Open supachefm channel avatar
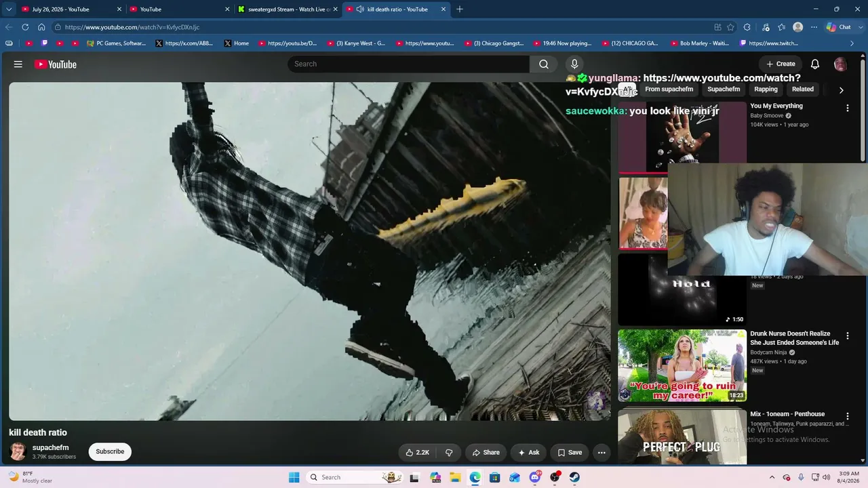This screenshot has height=488, width=868. tap(18, 451)
